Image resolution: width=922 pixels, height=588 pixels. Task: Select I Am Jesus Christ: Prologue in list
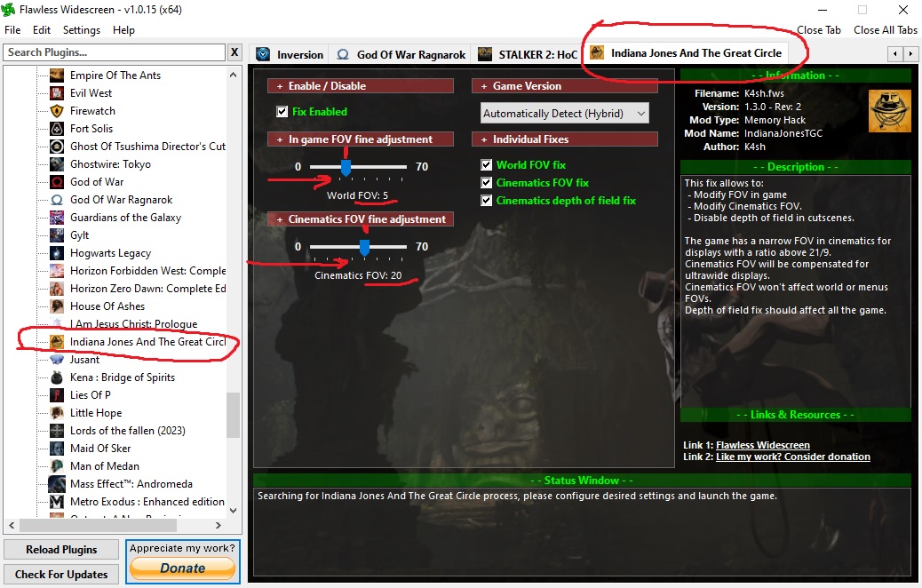point(133,324)
